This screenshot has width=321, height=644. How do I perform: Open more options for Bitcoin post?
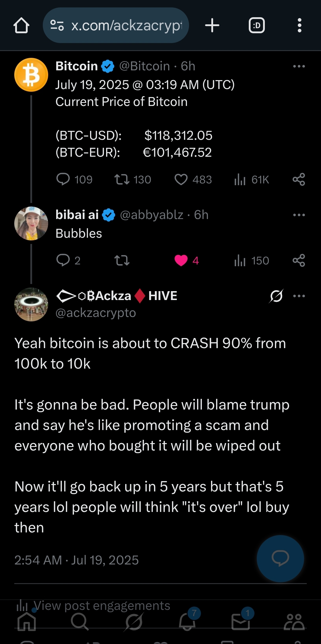coord(299,66)
